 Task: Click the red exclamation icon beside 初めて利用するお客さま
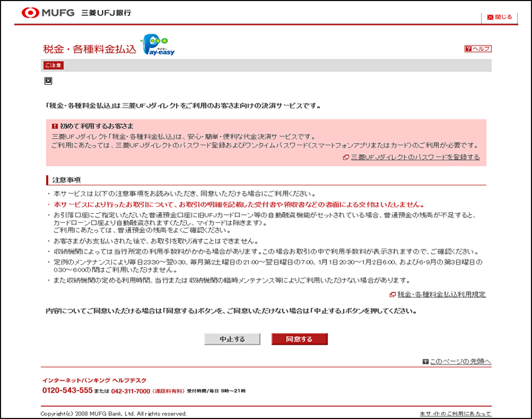(55, 126)
